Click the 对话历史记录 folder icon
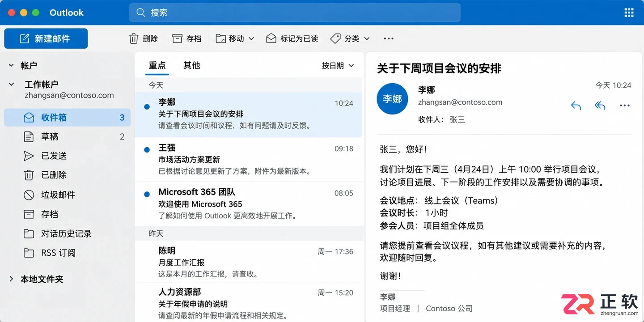The image size is (644, 322). [x=29, y=233]
